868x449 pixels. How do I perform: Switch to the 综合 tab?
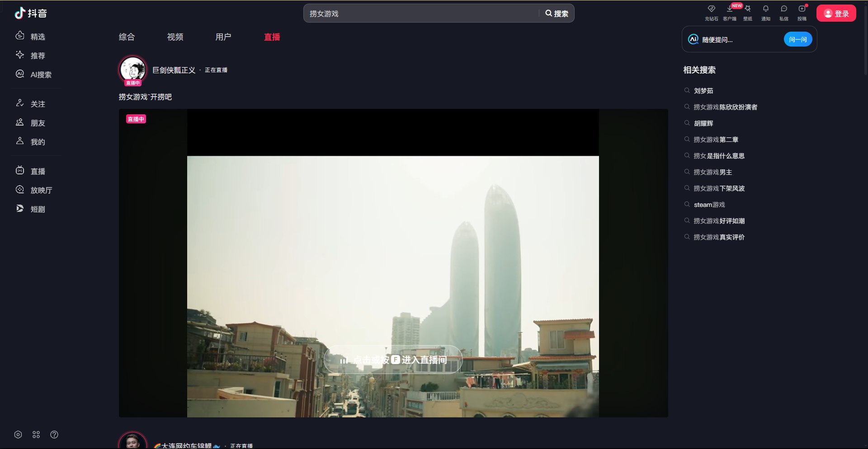tap(127, 37)
